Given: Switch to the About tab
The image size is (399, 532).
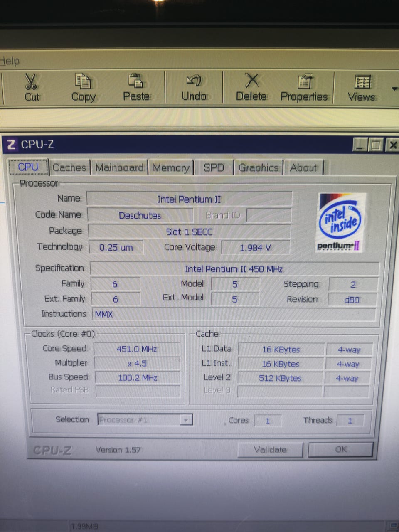Looking at the screenshot, I should click(303, 168).
